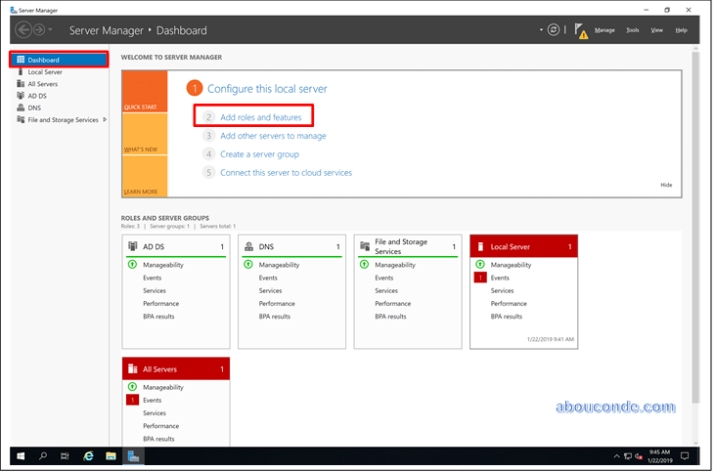The image size is (714, 472).
Task: Click the forward navigation arrow
Action: [x=38, y=30]
